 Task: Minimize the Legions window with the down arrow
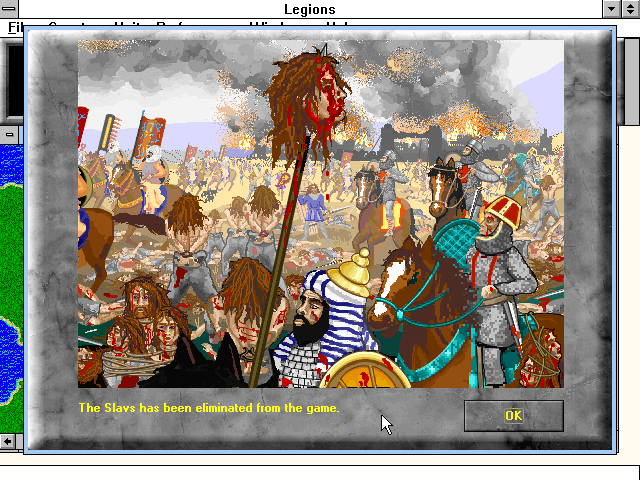click(x=611, y=9)
